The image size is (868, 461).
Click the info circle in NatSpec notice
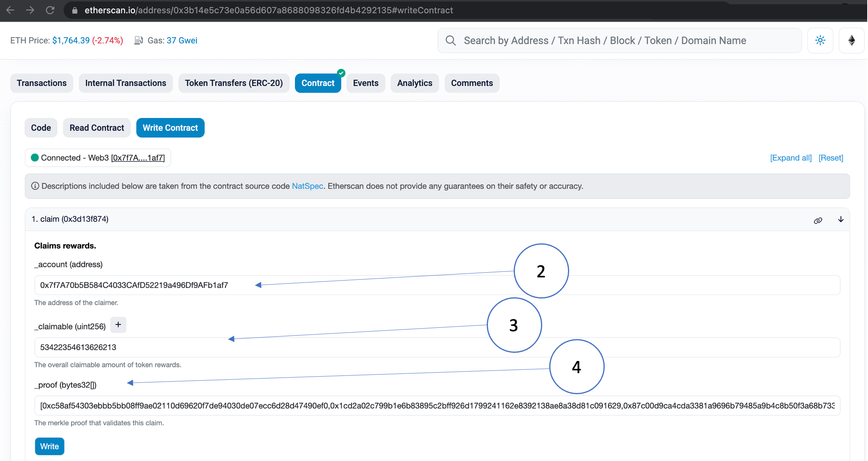(35, 186)
